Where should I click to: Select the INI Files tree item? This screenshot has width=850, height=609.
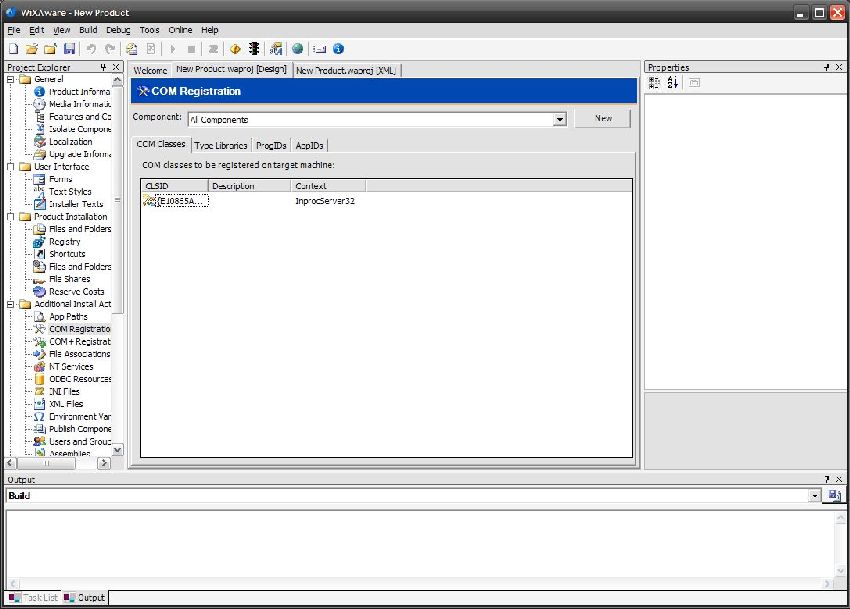64,392
